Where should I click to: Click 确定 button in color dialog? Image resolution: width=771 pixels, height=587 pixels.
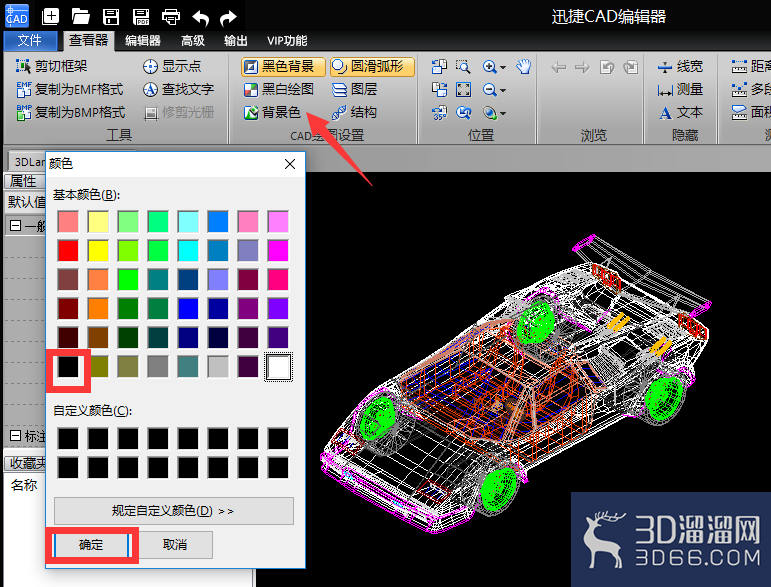[x=91, y=545]
